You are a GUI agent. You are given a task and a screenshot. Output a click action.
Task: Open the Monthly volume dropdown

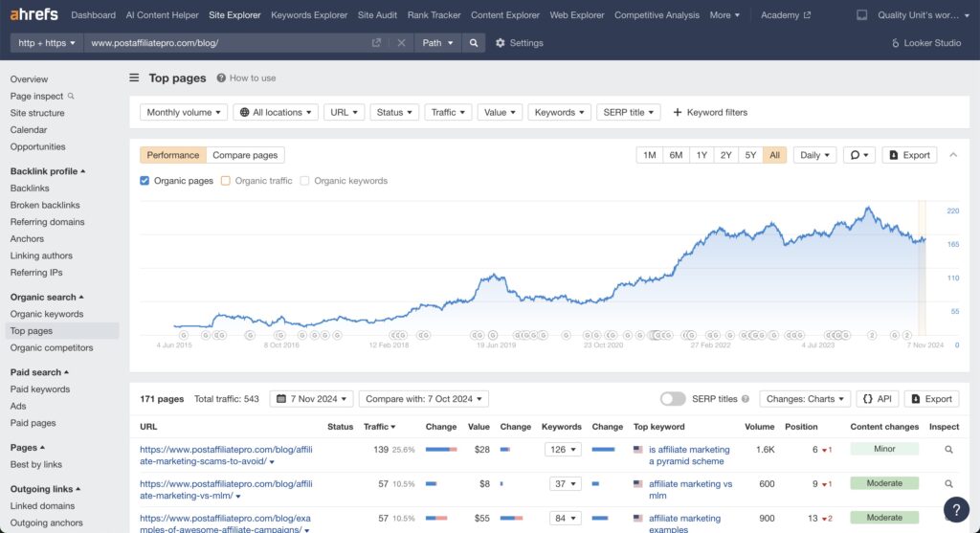[184, 112]
